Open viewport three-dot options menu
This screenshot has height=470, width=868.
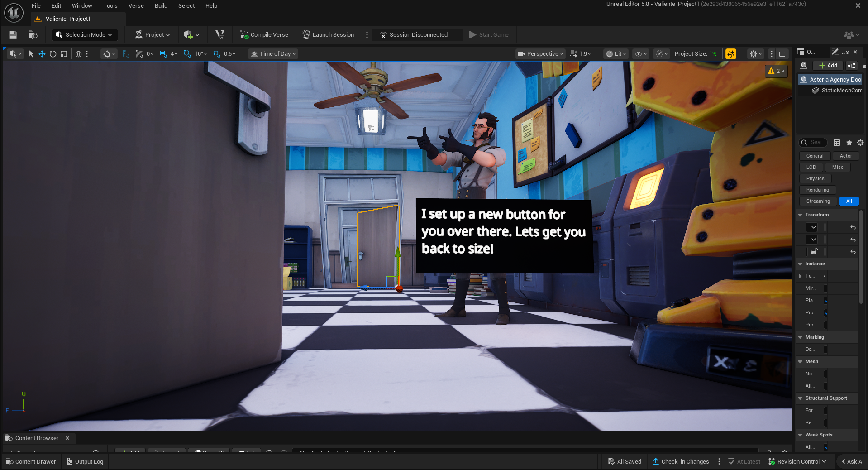point(772,54)
